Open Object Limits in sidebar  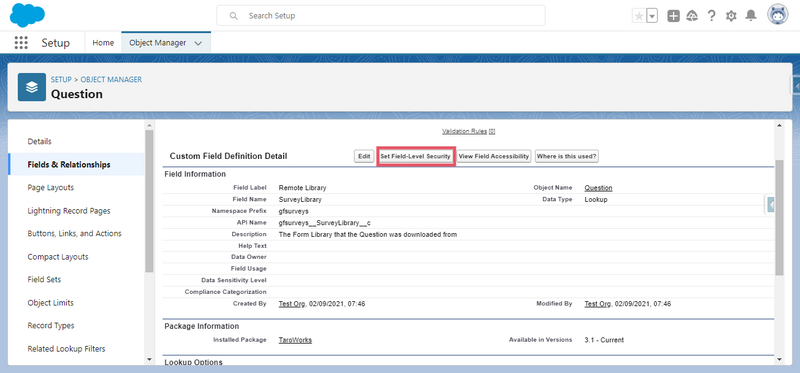click(51, 303)
